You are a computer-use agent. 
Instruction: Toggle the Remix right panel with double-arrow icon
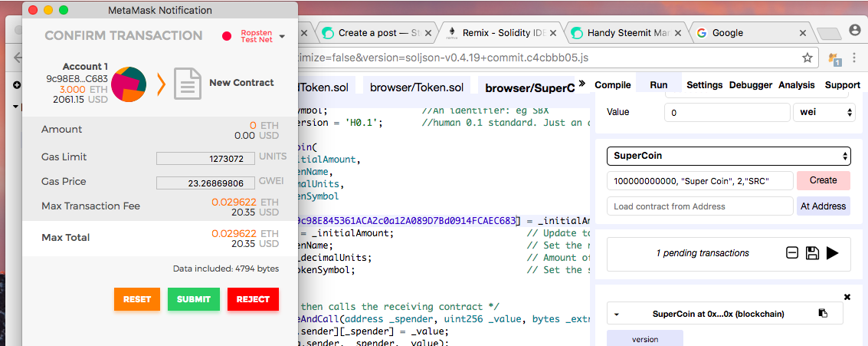click(581, 83)
